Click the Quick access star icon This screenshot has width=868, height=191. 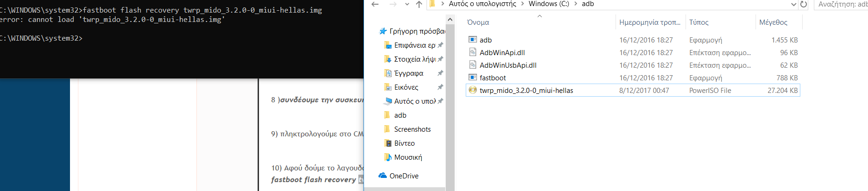click(x=383, y=31)
